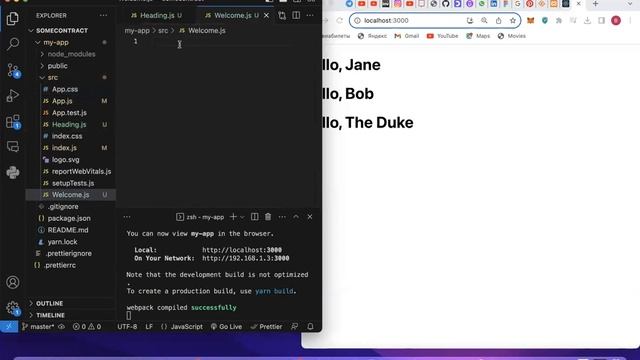Add a new terminal with the plus icon
The height and width of the screenshot is (360, 640).
pyautogui.click(x=233, y=217)
